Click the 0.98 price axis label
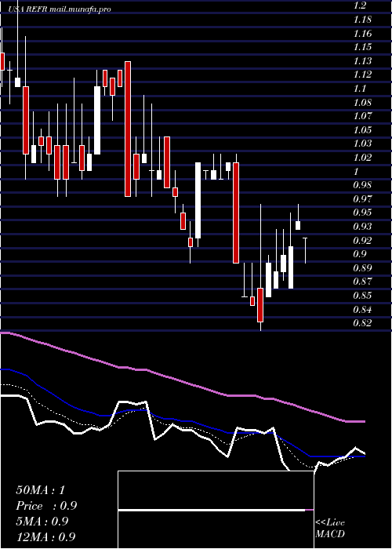The height and width of the screenshot is (549, 392). 362,184
